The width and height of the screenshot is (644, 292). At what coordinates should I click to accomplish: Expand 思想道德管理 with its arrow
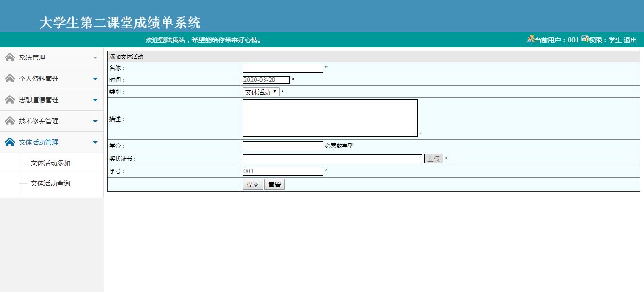95,100
